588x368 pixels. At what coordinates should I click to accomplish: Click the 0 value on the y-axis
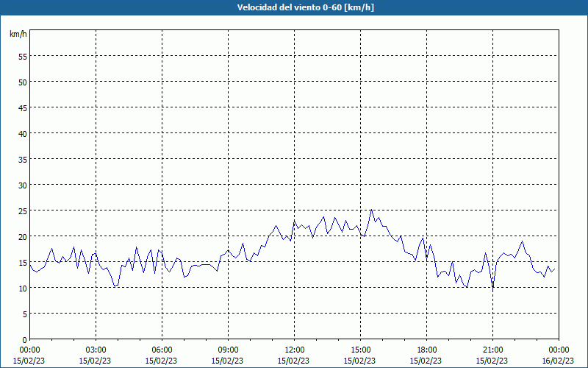25,340
